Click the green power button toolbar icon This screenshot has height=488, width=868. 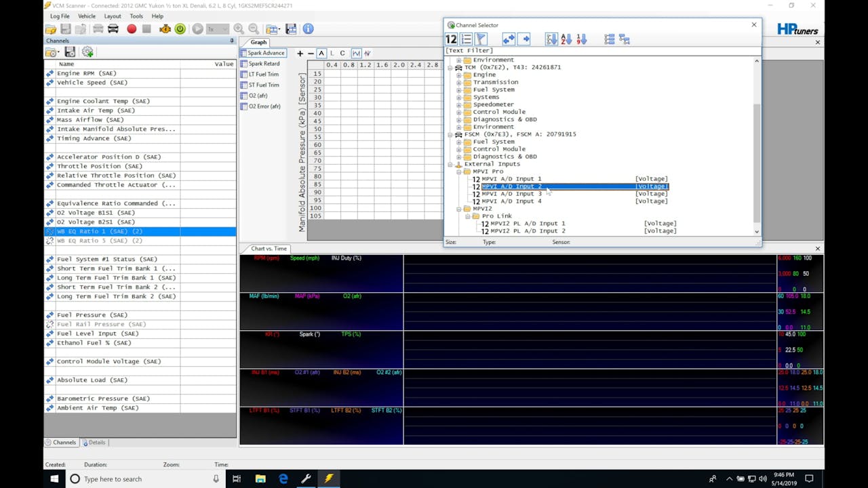[180, 28]
